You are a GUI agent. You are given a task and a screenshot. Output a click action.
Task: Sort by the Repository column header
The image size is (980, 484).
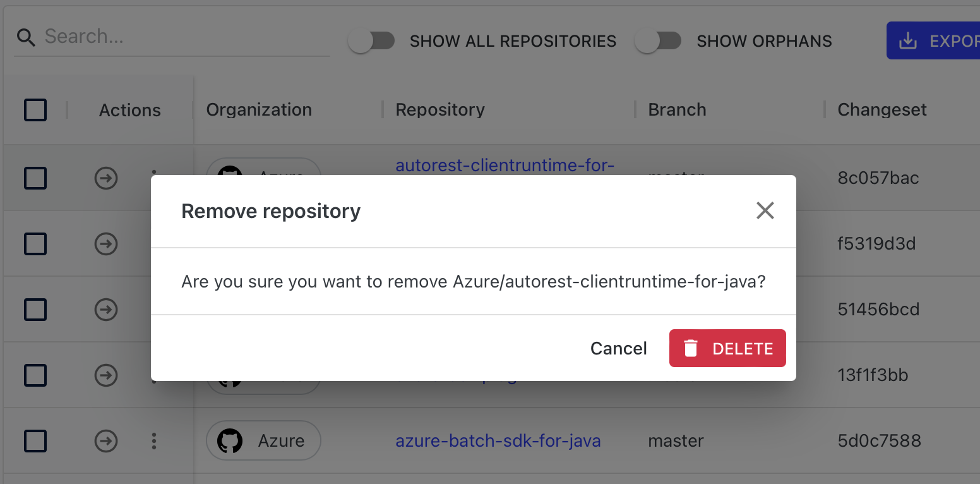point(440,110)
